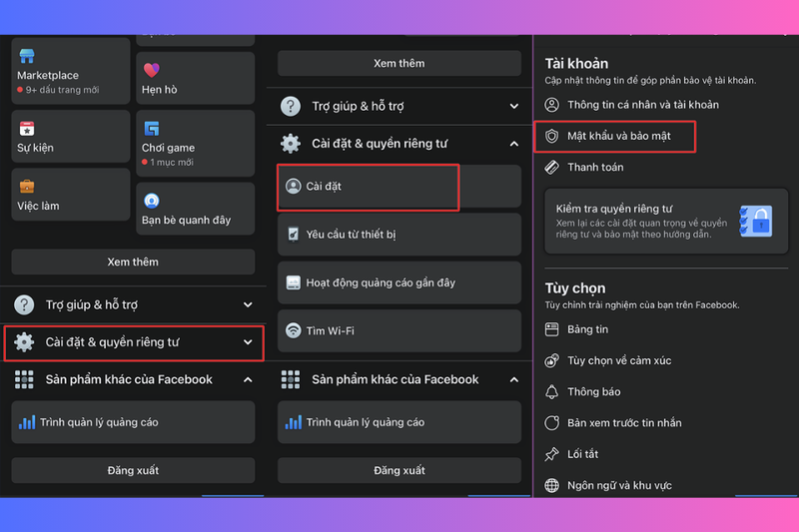Open the Bảng tin news feed icon

click(552, 329)
